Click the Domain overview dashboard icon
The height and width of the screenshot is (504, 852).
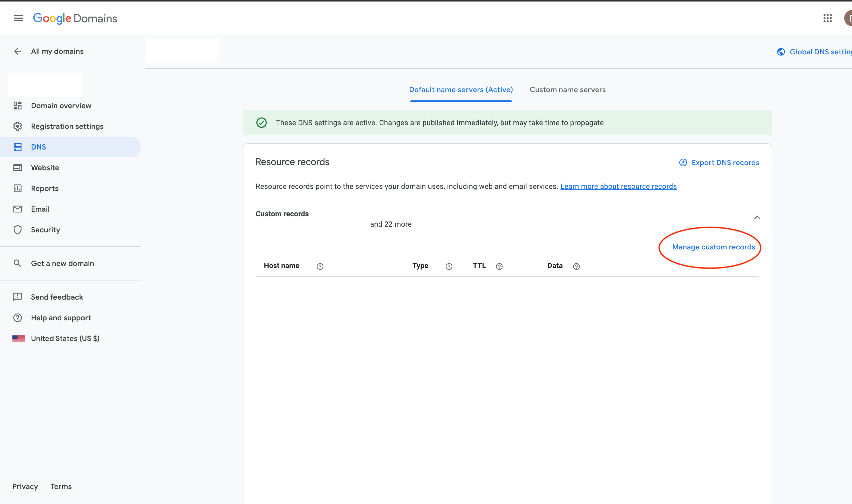point(18,106)
